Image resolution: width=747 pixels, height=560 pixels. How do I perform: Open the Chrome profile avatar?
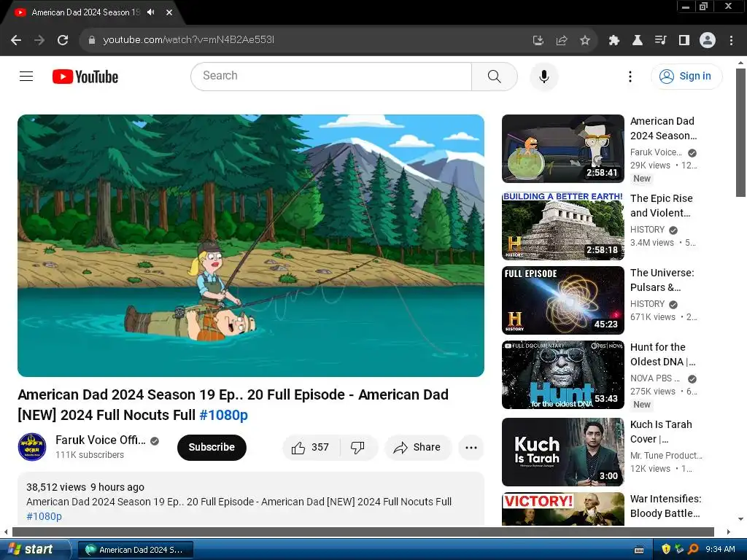point(708,41)
